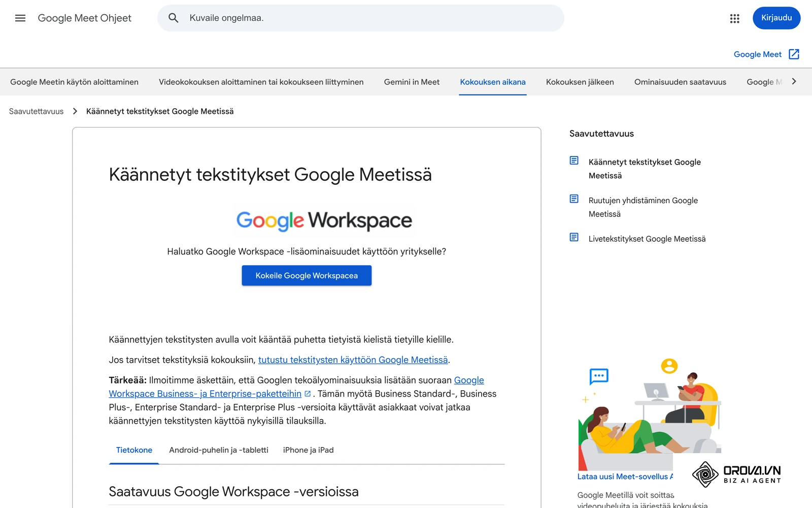Switch to iPhone ja iPad tab
This screenshot has width=812, height=508.
click(308, 450)
